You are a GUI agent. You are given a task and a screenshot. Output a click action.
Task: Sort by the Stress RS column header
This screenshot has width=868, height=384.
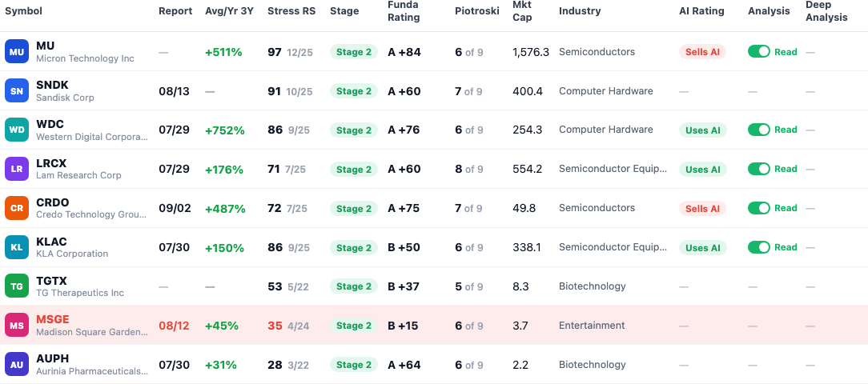click(291, 11)
